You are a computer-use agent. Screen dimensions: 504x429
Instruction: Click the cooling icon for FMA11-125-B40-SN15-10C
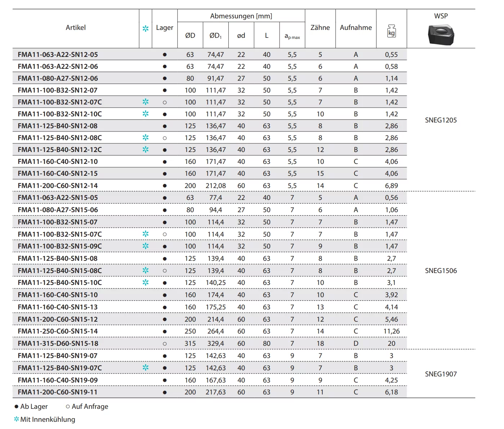[146, 283]
